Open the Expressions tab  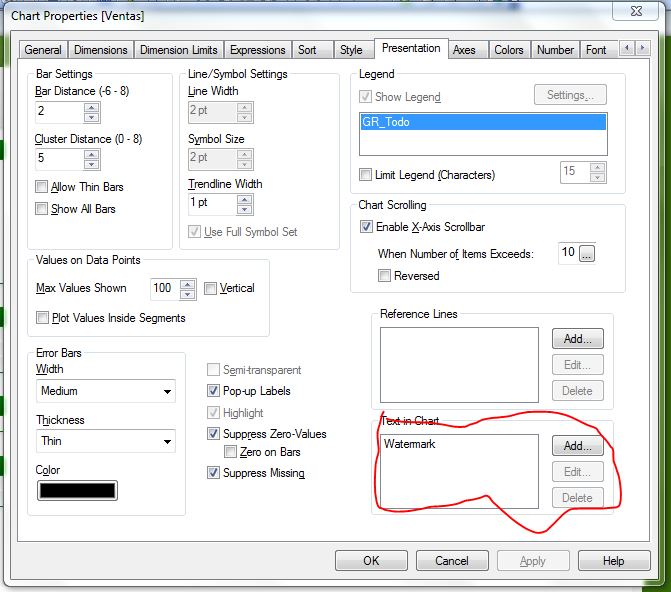tap(258, 50)
